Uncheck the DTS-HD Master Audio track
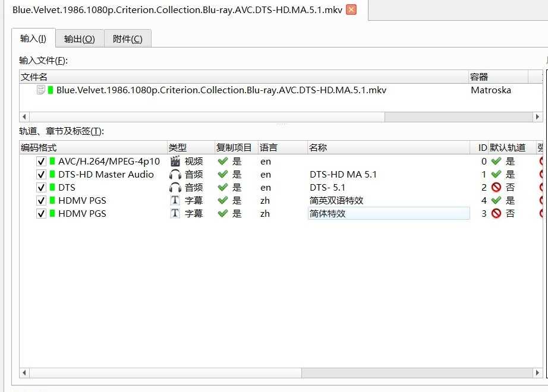This screenshot has width=548, height=392. (41, 175)
